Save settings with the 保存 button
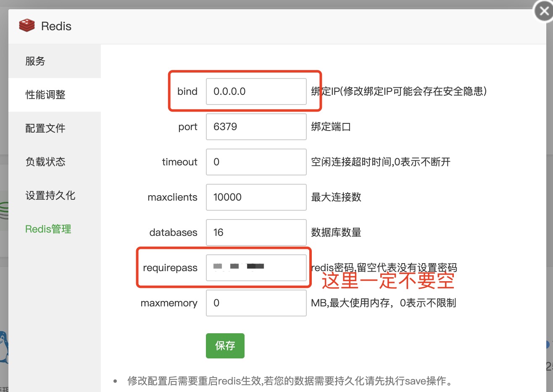 [x=225, y=346]
